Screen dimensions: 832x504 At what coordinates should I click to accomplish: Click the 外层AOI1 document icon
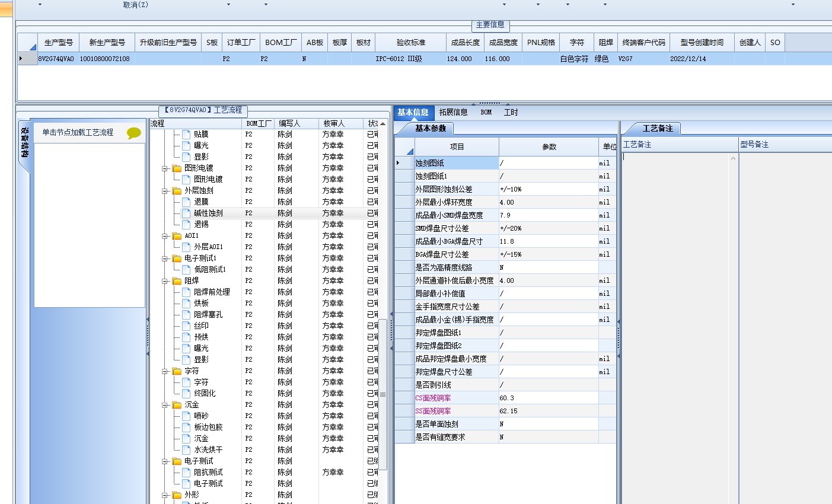[x=186, y=247]
